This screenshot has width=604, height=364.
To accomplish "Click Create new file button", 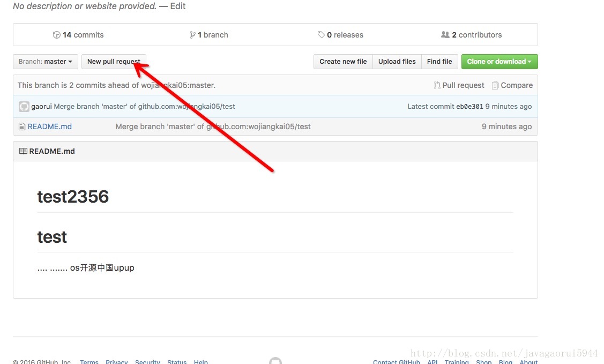I will (343, 62).
